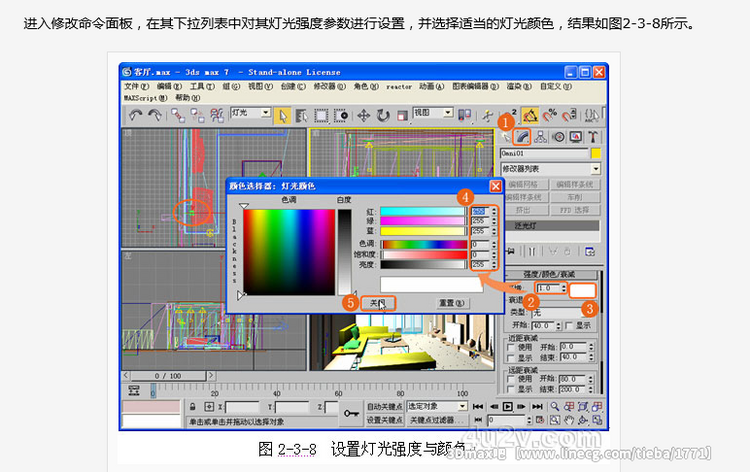Click the Go to End playback button
Image resolution: width=750 pixels, height=472 pixels.
tap(537, 407)
